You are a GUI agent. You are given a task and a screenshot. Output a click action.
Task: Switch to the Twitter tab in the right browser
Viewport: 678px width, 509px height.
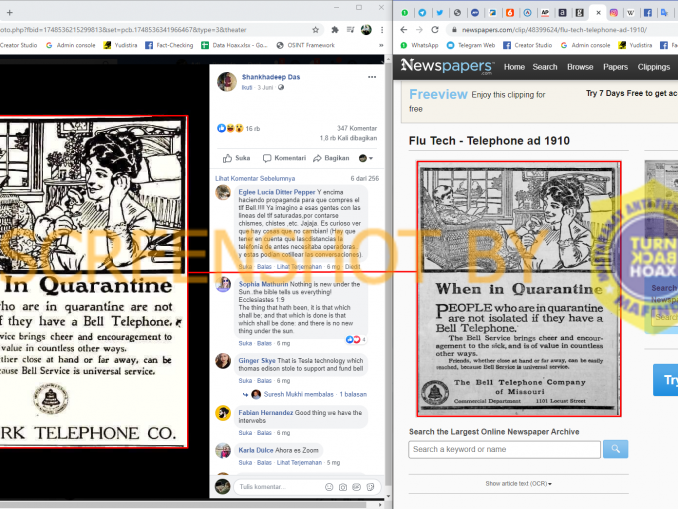tap(440, 13)
